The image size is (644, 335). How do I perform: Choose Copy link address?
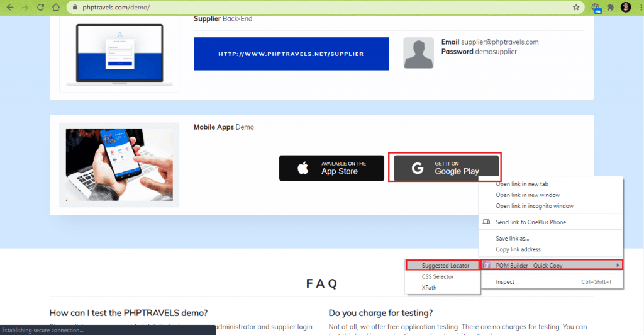point(551,249)
